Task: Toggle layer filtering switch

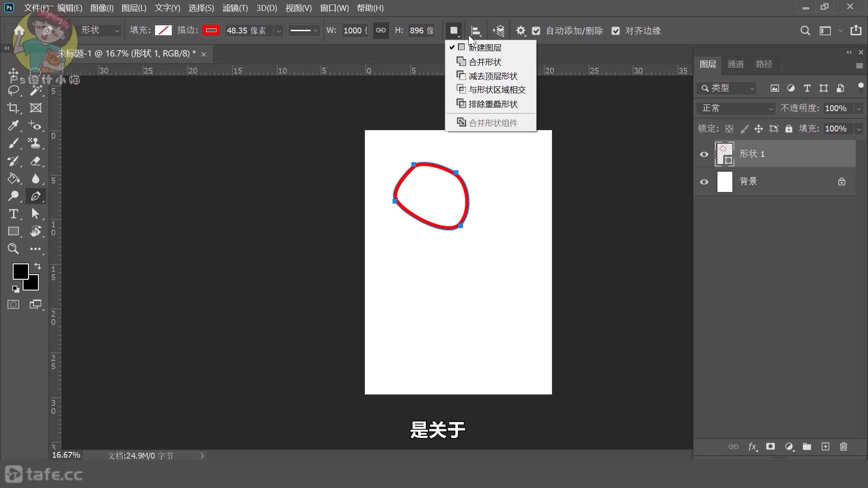Action: (x=861, y=87)
